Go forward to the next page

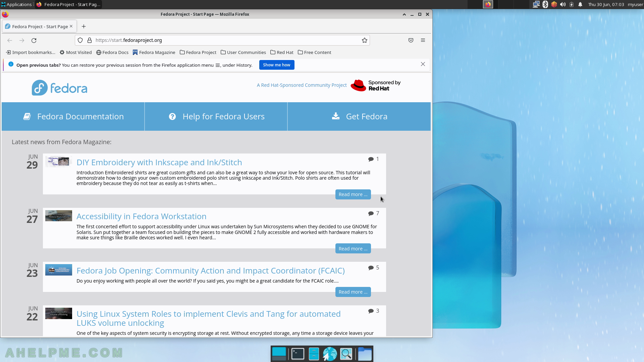coord(22,40)
